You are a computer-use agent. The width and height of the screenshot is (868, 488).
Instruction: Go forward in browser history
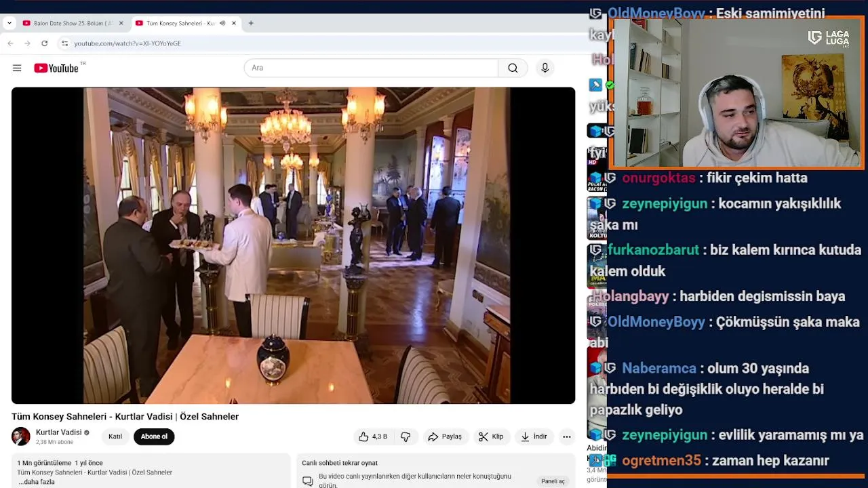[27, 43]
